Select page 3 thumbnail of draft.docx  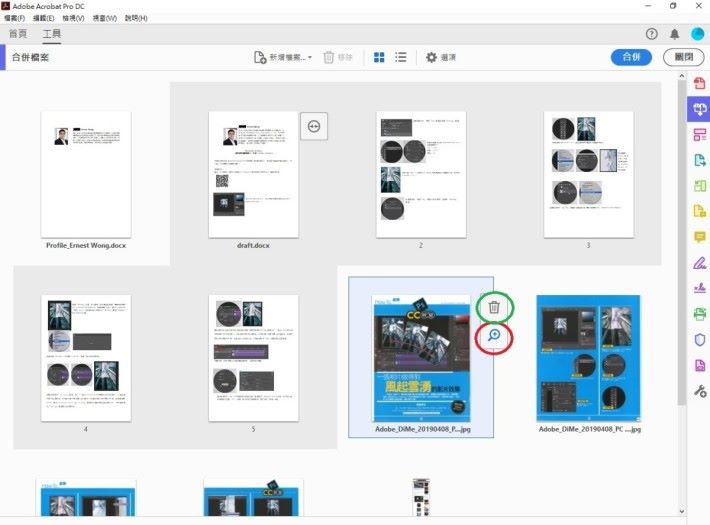589,175
